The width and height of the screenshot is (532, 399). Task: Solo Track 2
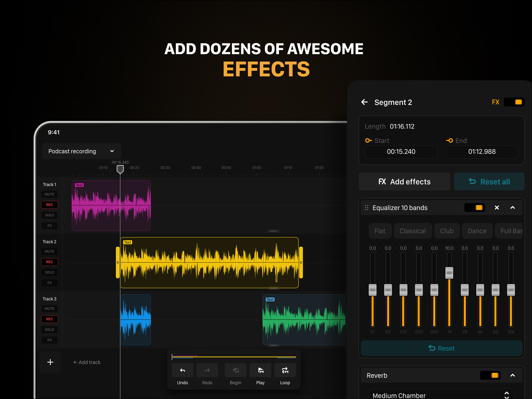[49, 272]
